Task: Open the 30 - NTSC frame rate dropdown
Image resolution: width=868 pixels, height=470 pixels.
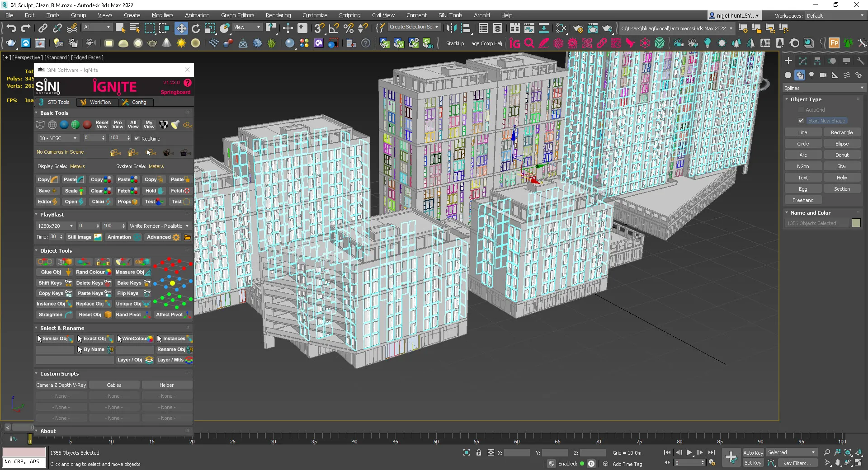Action: click(x=58, y=138)
